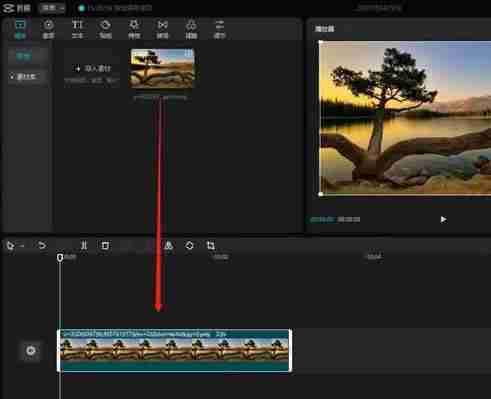491x399 pixels.
Task: Click the Split tool in timeline toolbar
Action: 84,246
